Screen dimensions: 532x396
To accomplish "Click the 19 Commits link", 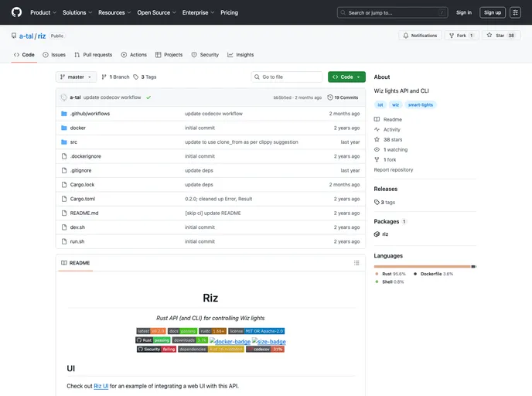I will pyautogui.click(x=343, y=97).
